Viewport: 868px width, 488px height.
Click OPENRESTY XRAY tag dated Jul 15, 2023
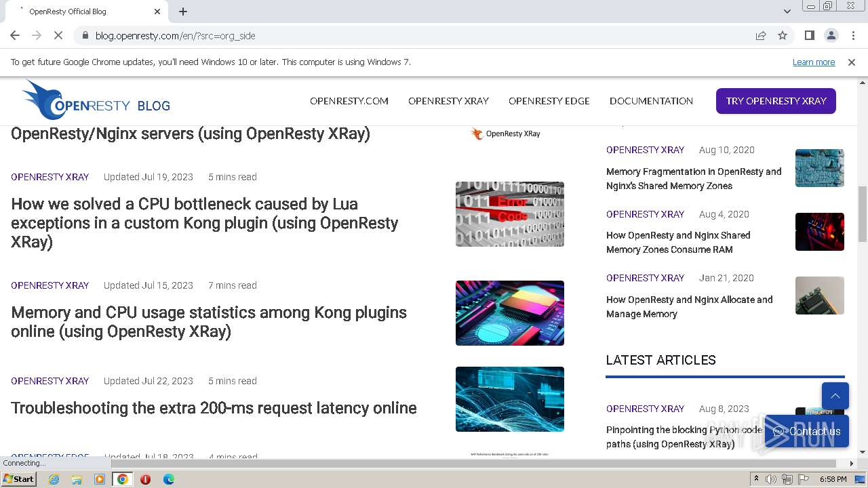(x=50, y=285)
